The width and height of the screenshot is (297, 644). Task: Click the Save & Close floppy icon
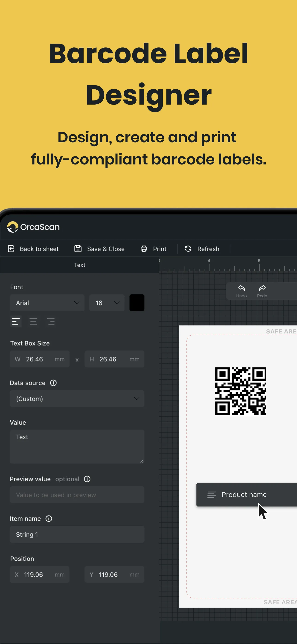coord(78,249)
